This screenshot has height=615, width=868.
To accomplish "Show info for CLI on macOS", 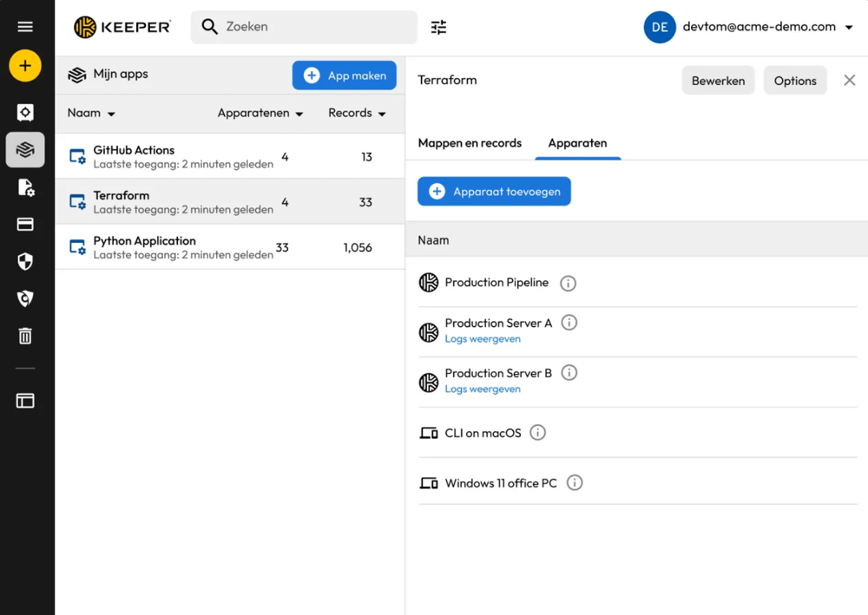I will coord(537,433).
